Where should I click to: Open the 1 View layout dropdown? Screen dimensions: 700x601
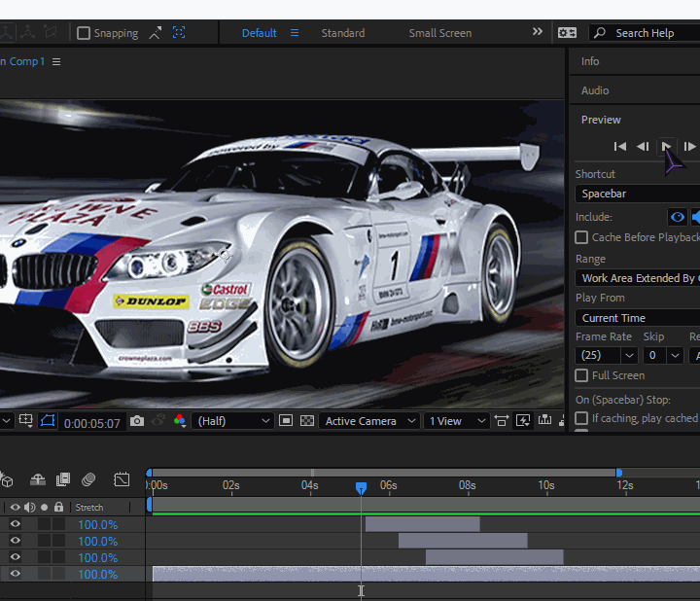click(x=456, y=421)
